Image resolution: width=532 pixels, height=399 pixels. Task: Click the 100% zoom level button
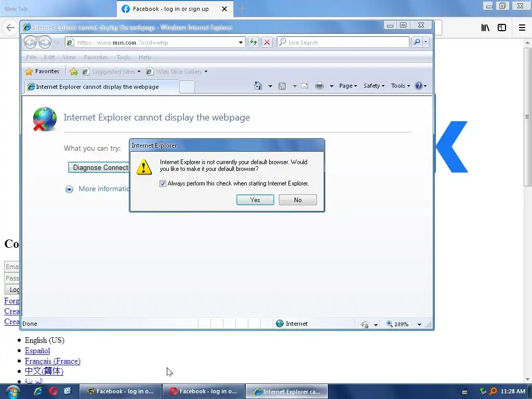(x=397, y=324)
